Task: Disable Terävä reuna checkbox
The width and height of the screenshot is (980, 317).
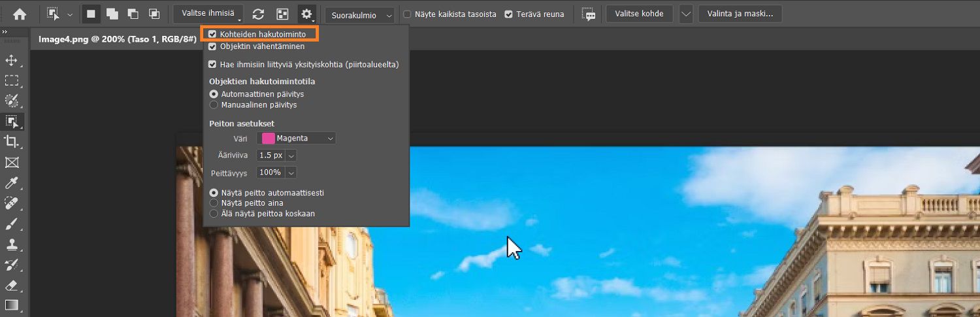Action: coord(509,14)
